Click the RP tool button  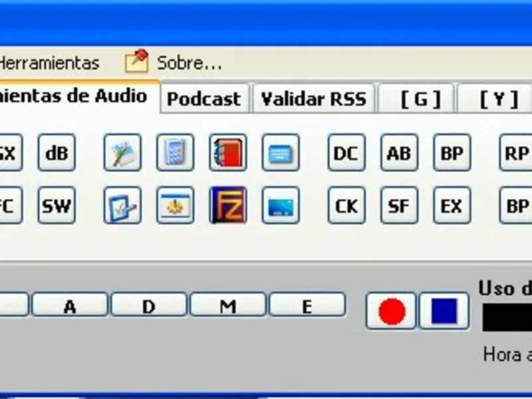click(515, 152)
